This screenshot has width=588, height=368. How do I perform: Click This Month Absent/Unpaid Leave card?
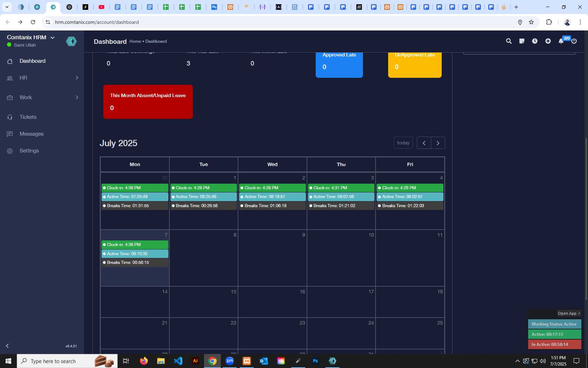point(148,102)
